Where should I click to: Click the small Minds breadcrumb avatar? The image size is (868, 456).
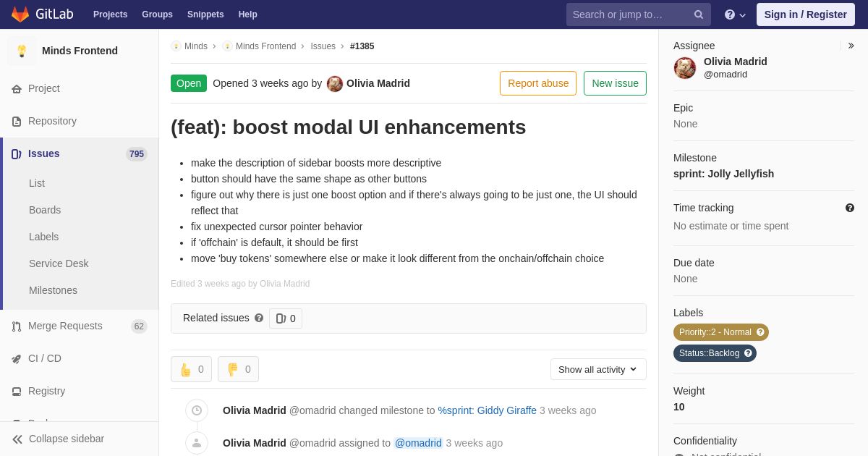(x=176, y=46)
